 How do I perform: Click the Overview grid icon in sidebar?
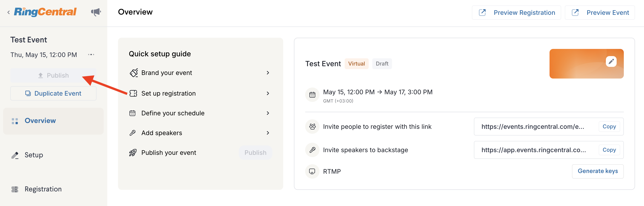coord(15,121)
